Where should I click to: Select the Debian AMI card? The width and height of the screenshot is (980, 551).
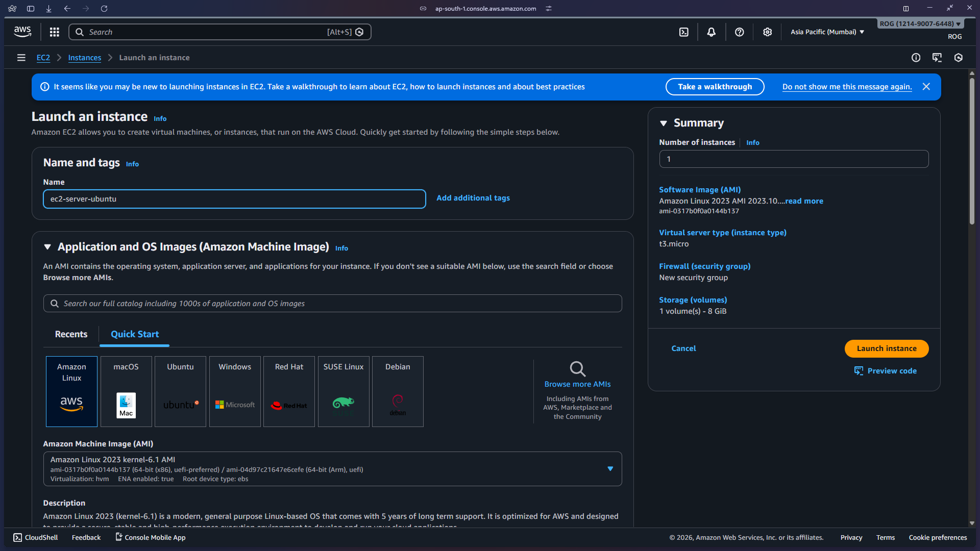(x=397, y=391)
